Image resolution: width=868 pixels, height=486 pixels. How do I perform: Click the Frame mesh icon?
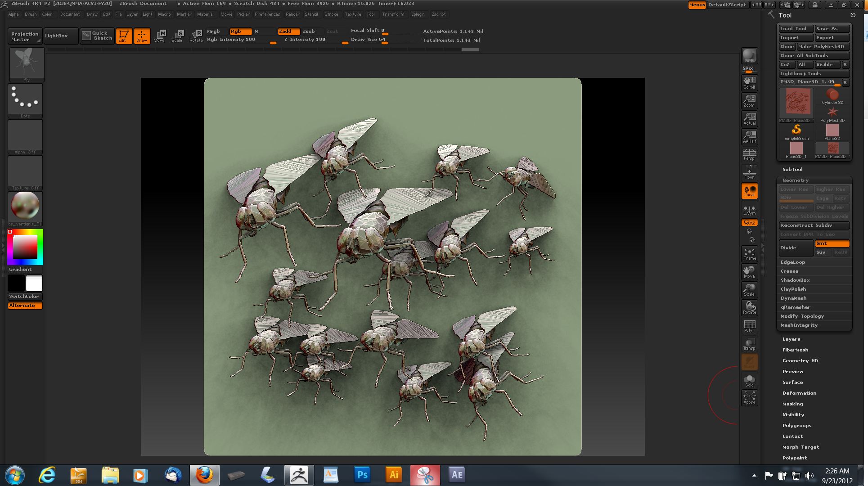click(749, 254)
